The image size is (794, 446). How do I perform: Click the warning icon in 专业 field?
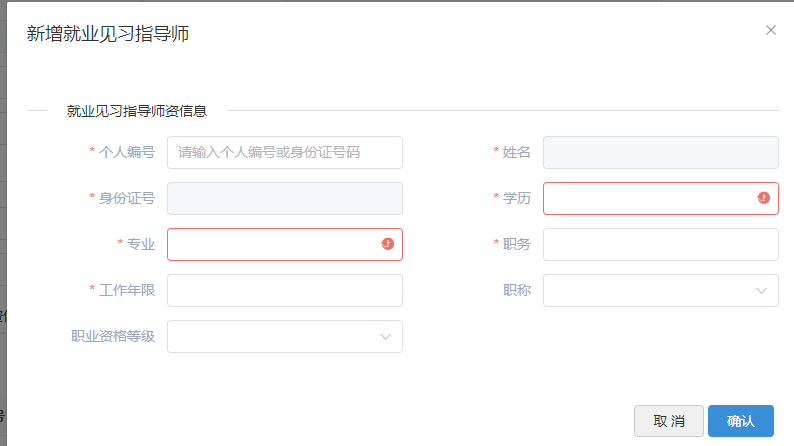[x=388, y=244]
